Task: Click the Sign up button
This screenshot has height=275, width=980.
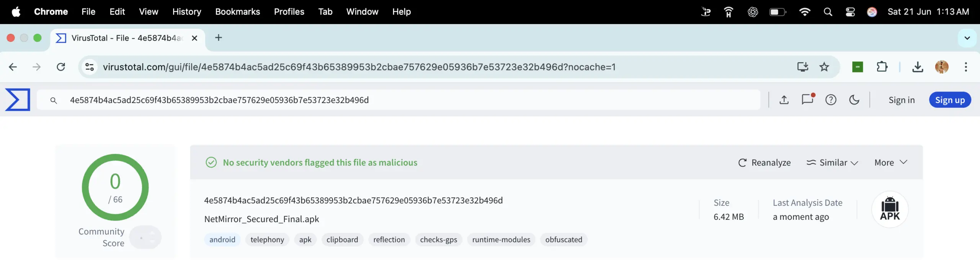Action: (x=950, y=100)
